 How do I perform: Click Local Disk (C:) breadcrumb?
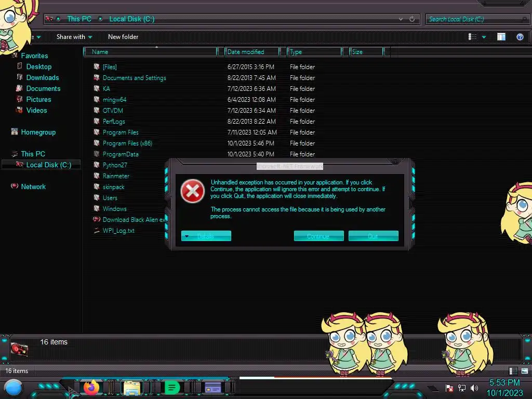pos(131,19)
